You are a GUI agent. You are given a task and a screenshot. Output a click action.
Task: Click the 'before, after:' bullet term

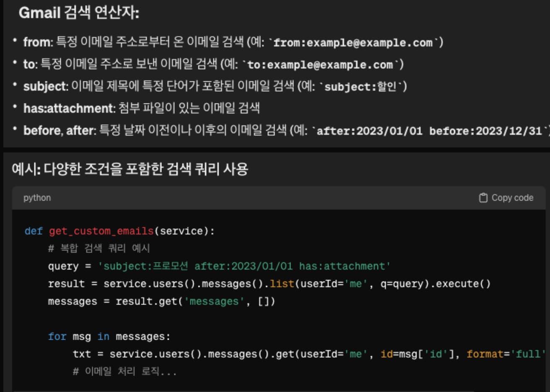60,130
